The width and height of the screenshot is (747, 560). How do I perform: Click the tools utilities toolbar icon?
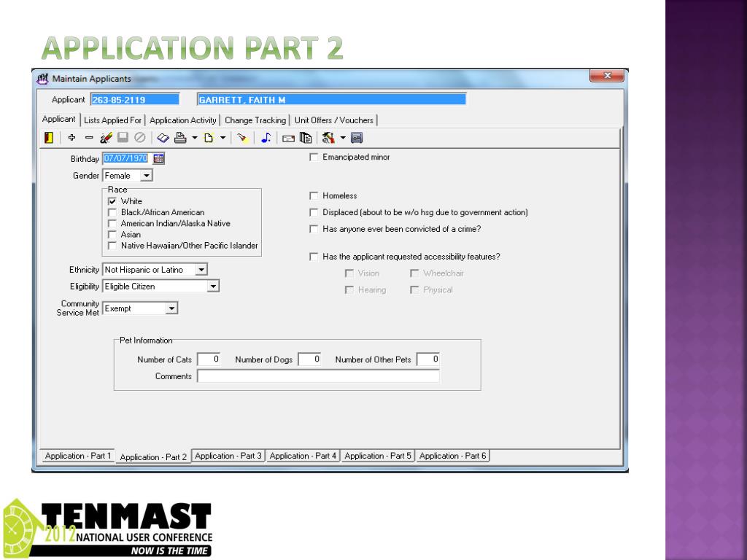(328, 138)
